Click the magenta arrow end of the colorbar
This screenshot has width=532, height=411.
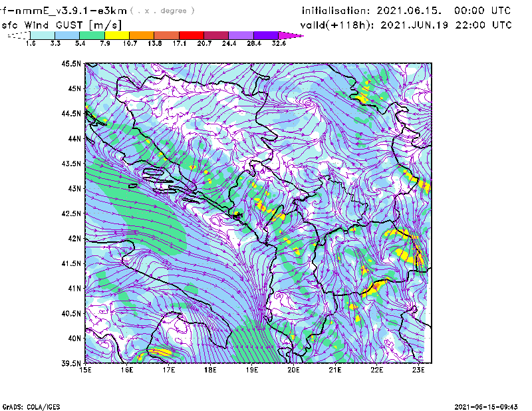click(x=290, y=35)
